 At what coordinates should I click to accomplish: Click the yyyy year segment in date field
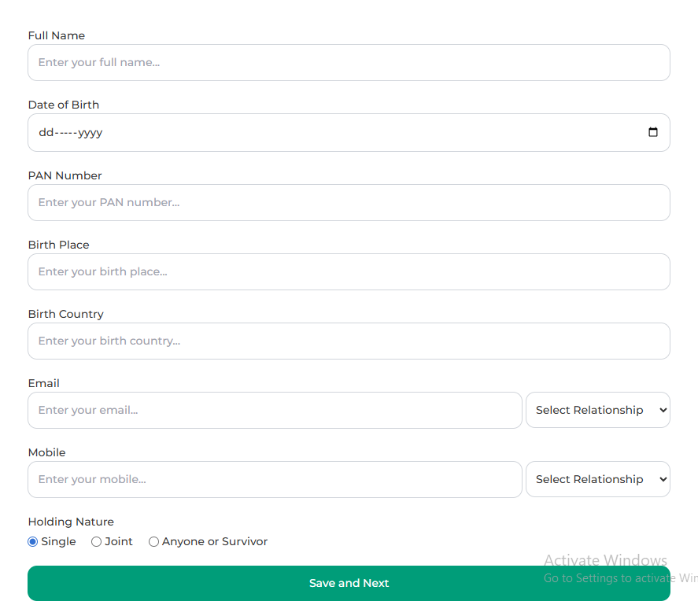click(x=90, y=133)
